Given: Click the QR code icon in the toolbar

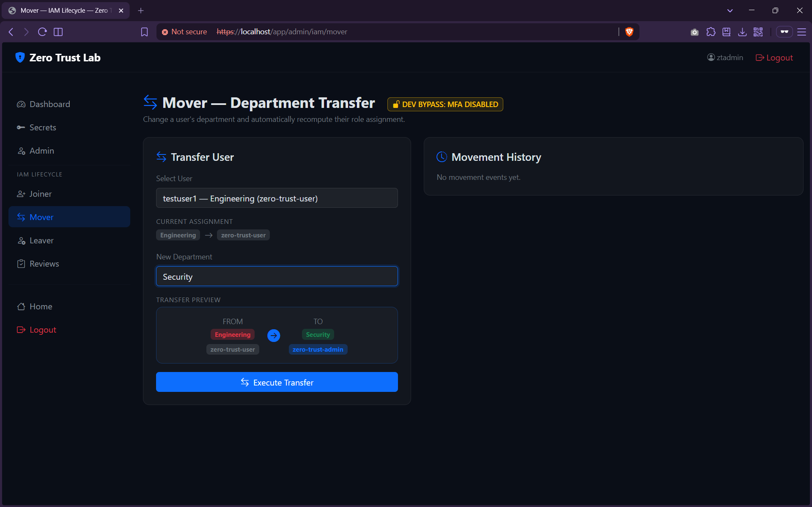Looking at the screenshot, I should pos(758,32).
